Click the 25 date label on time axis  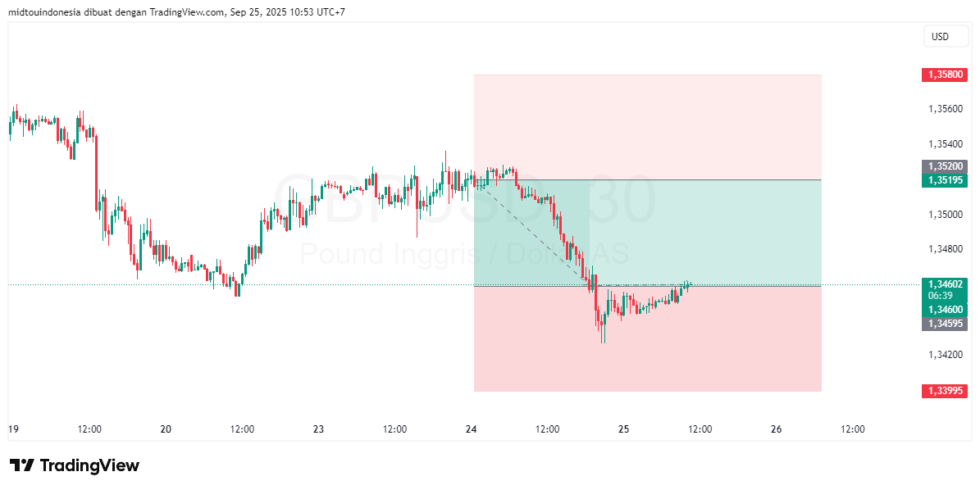click(x=622, y=429)
